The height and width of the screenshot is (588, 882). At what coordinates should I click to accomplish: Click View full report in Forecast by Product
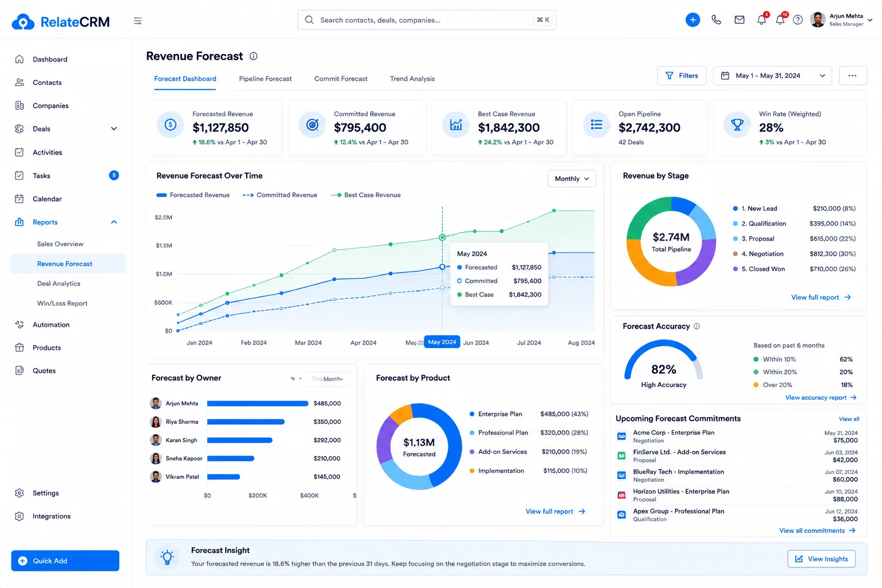click(555, 512)
